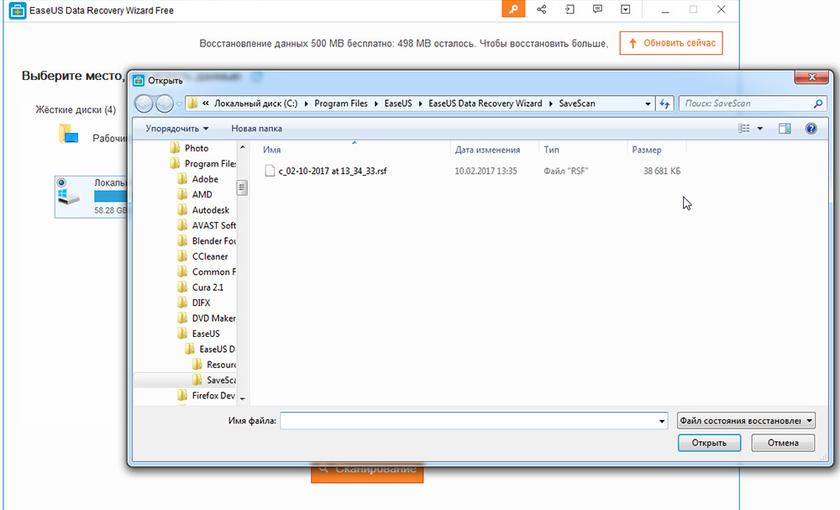840x510 pixels.
Task: Click 'Новая папка' in the toolbar
Action: (x=257, y=129)
